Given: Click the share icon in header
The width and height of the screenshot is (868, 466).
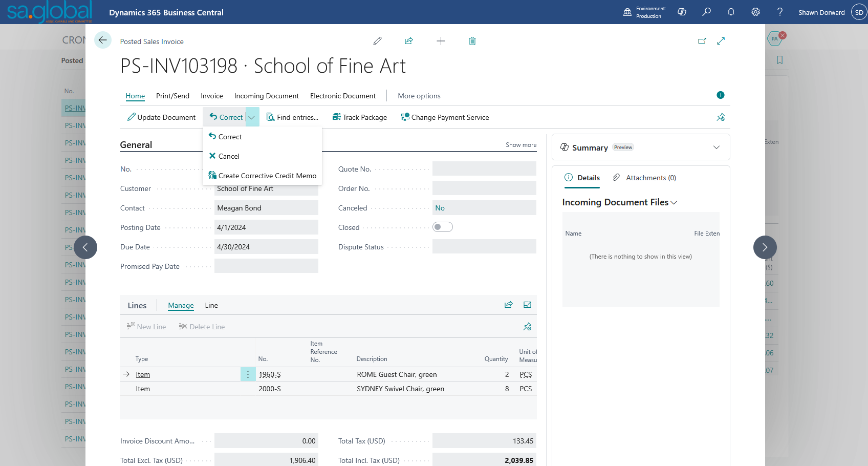Looking at the screenshot, I should (x=408, y=41).
